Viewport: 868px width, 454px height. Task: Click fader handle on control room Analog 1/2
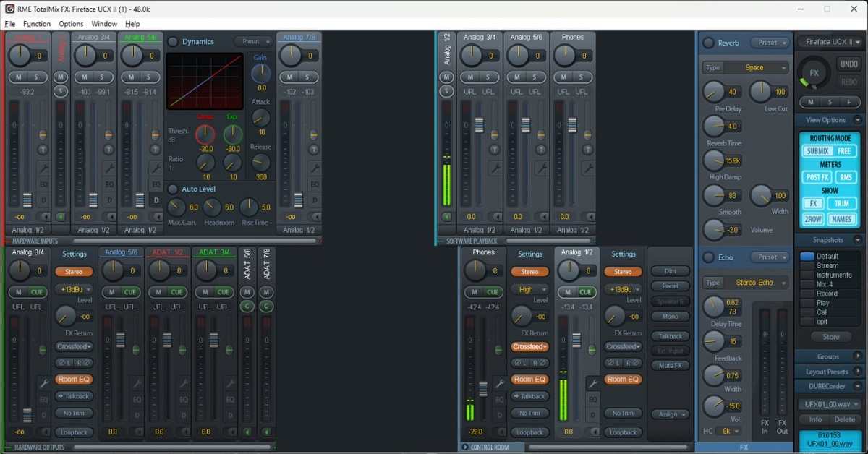point(576,340)
